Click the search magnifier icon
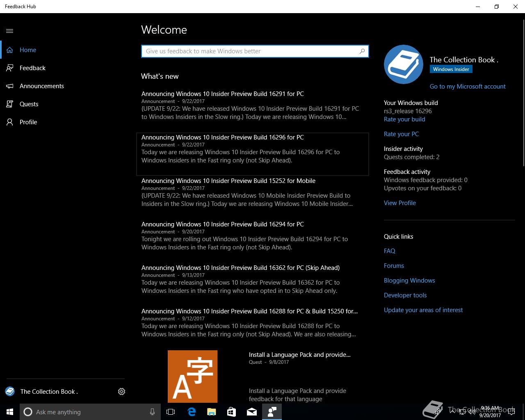This screenshot has height=420, width=525. [x=362, y=51]
